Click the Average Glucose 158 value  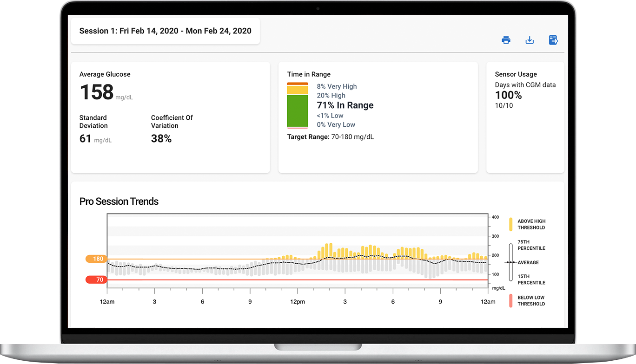click(97, 92)
